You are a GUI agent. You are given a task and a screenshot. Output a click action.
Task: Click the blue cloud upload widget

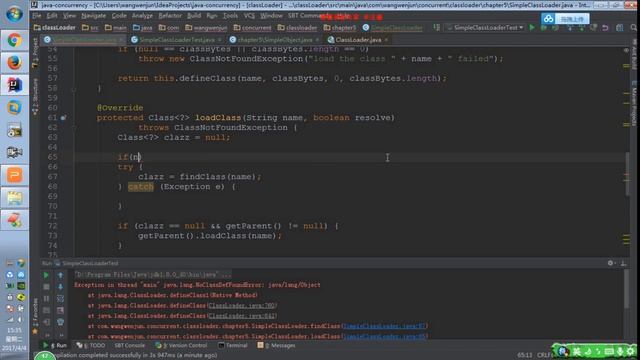565,19
